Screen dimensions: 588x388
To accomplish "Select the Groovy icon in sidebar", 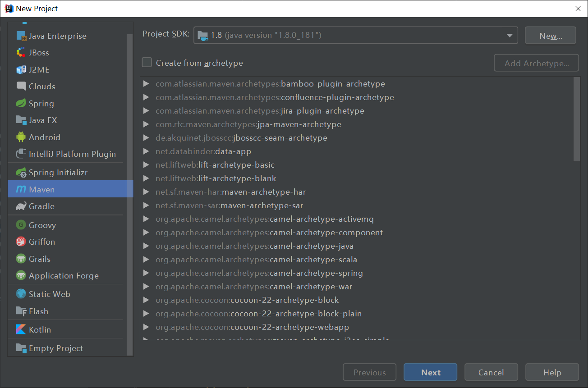I will click(21, 225).
